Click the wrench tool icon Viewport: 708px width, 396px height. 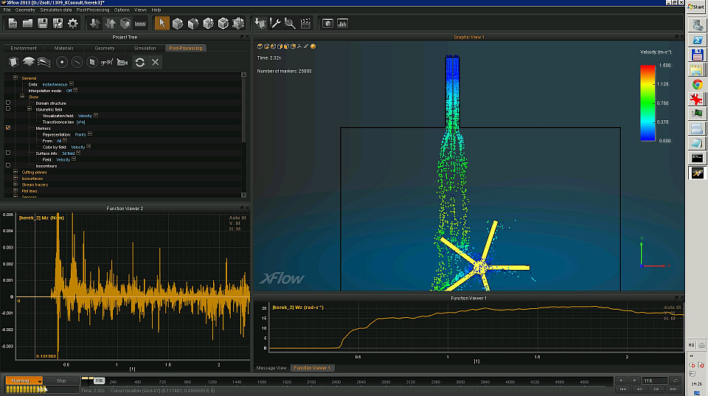(275, 23)
